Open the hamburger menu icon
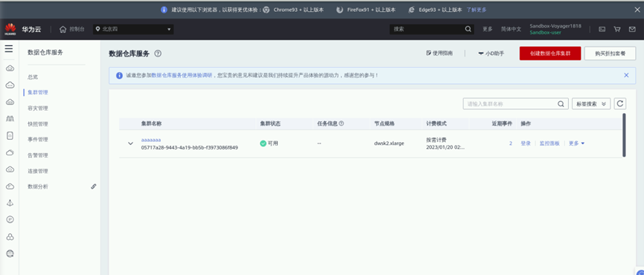This screenshot has height=275, width=644. [9, 49]
